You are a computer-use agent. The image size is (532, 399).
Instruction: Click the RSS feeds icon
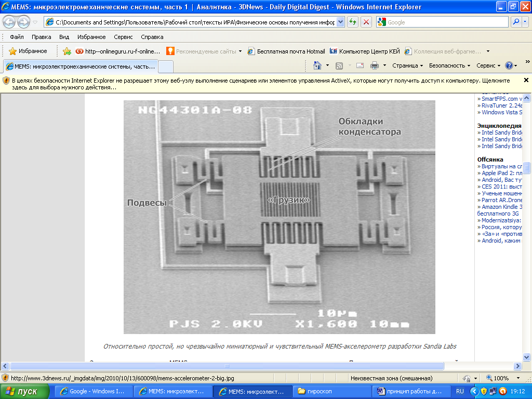tap(339, 65)
